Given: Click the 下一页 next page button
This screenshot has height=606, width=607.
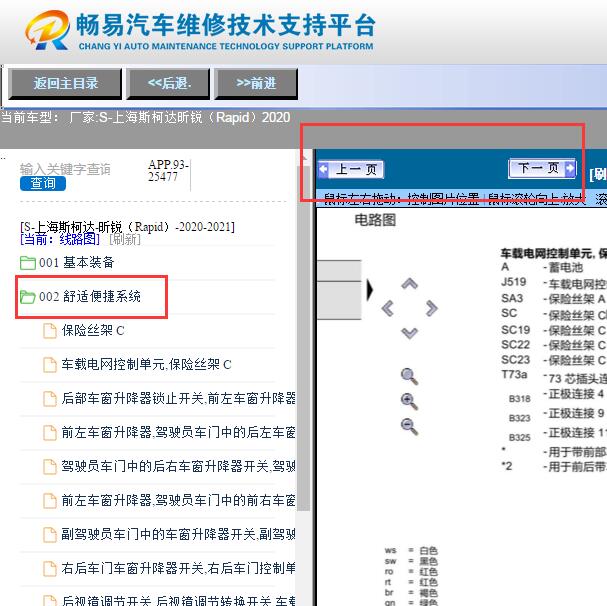Looking at the screenshot, I should point(542,168).
